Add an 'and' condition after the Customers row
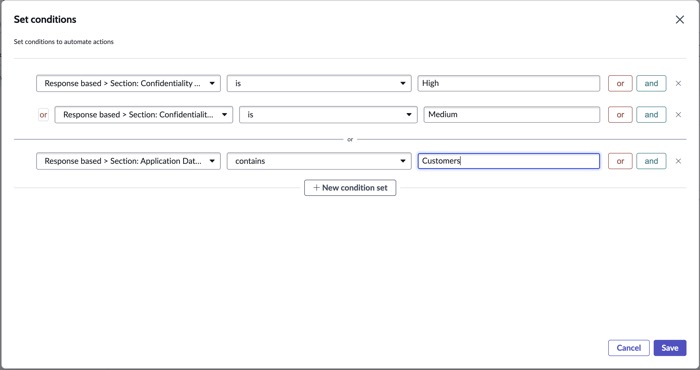Image resolution: width=700 pixels, height=370 pixels. pyautogui.click(x=651, y=161)
